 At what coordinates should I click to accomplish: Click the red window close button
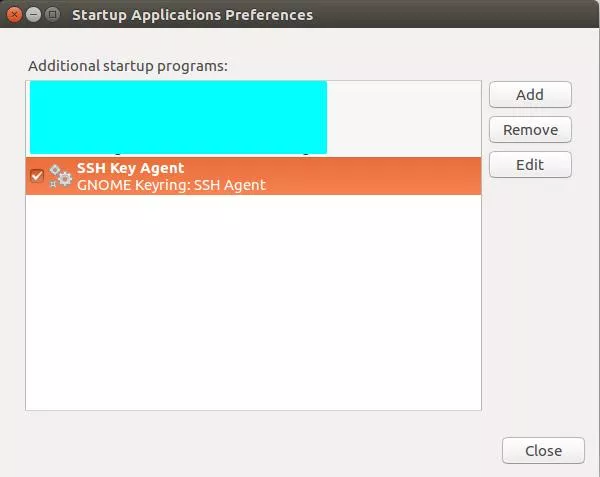click(x=14, y=15)
